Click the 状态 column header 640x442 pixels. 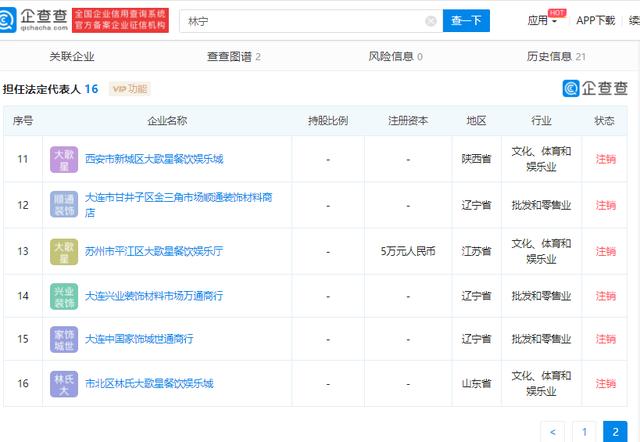click(604, 121)
